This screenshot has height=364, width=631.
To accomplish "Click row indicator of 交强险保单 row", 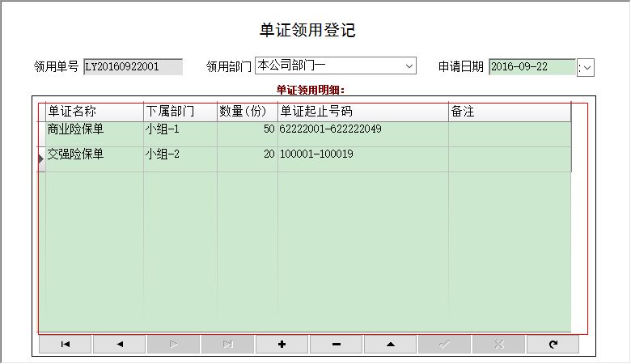I will point(41,159).
